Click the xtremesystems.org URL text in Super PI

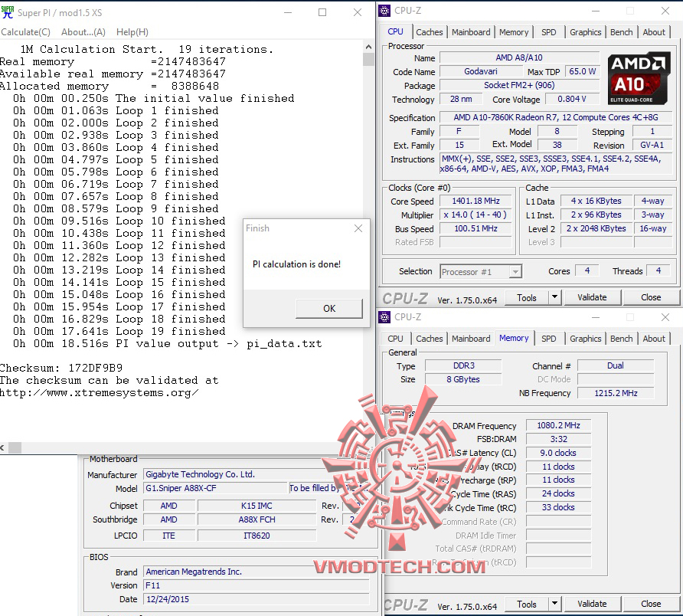(x=100, y=393)
